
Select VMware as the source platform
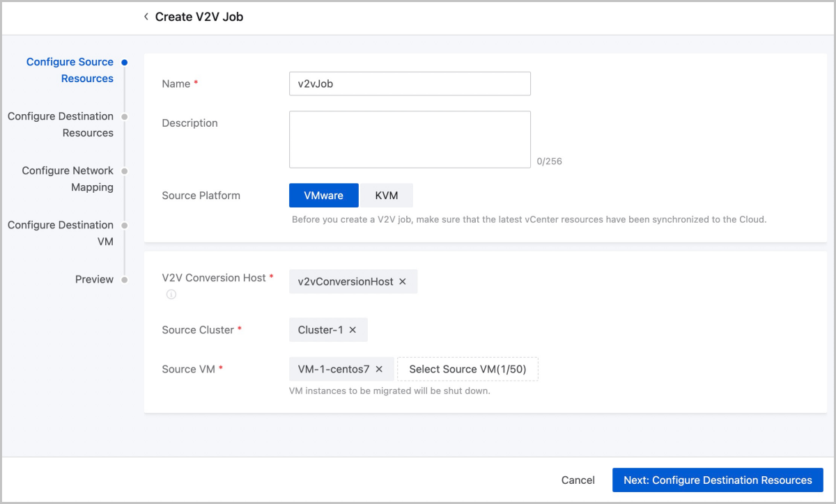point(323,196)
